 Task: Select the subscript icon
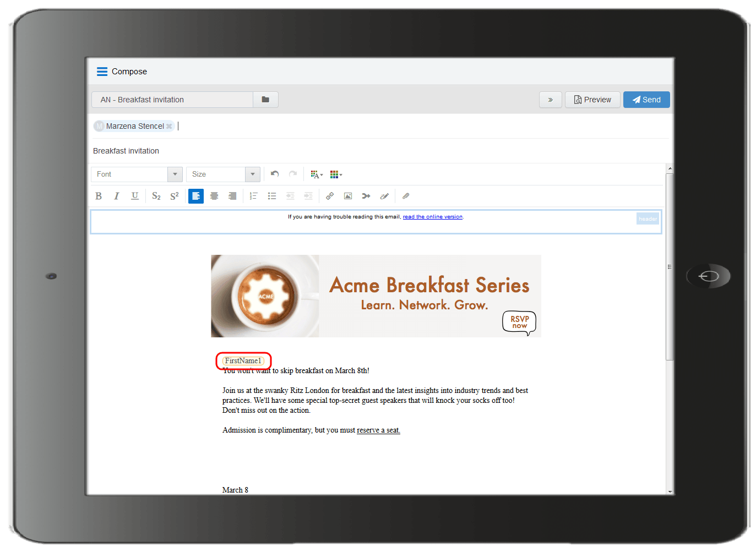(156, 196)
